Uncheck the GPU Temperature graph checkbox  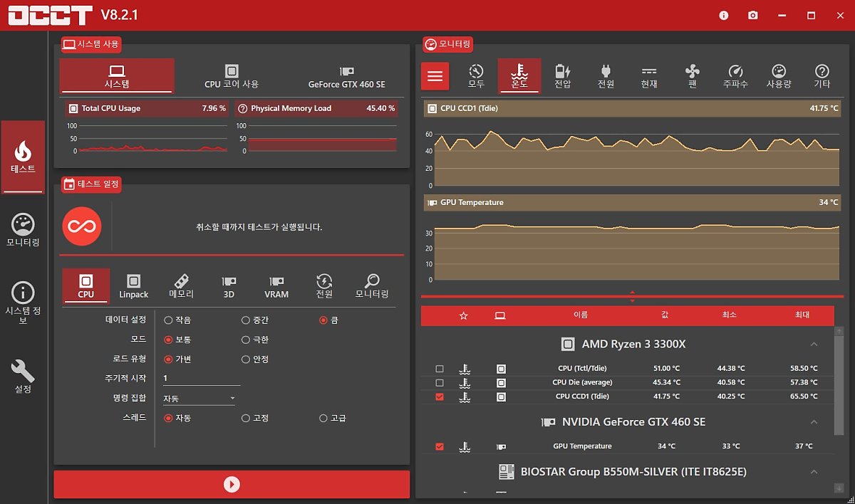440,446
